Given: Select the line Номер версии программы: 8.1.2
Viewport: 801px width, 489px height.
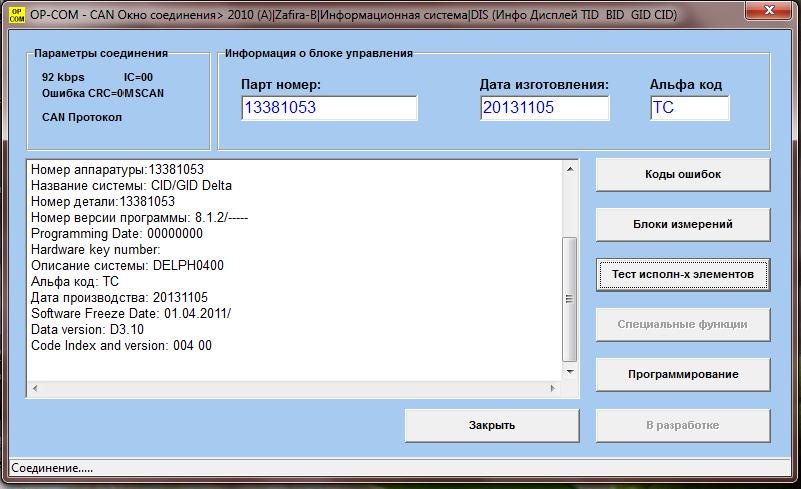Looking at the screenshot, I should pyautogui.click(x=139, y=218).
